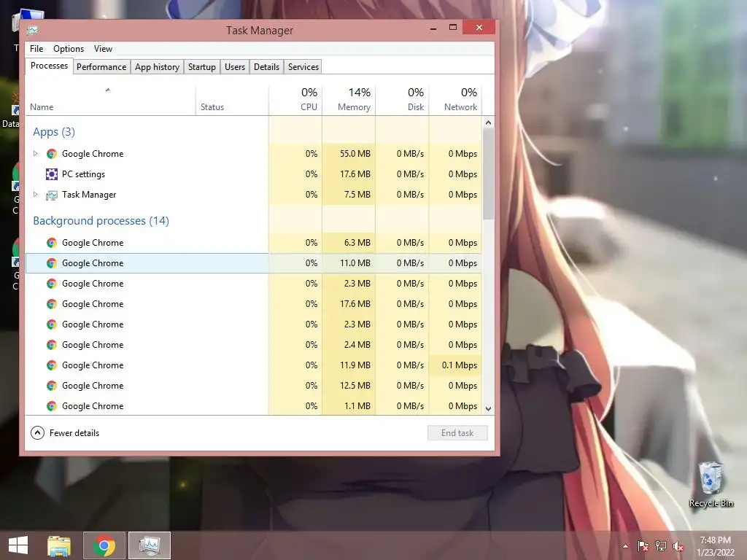Minimize the Task Manager window

pos(433,28)
